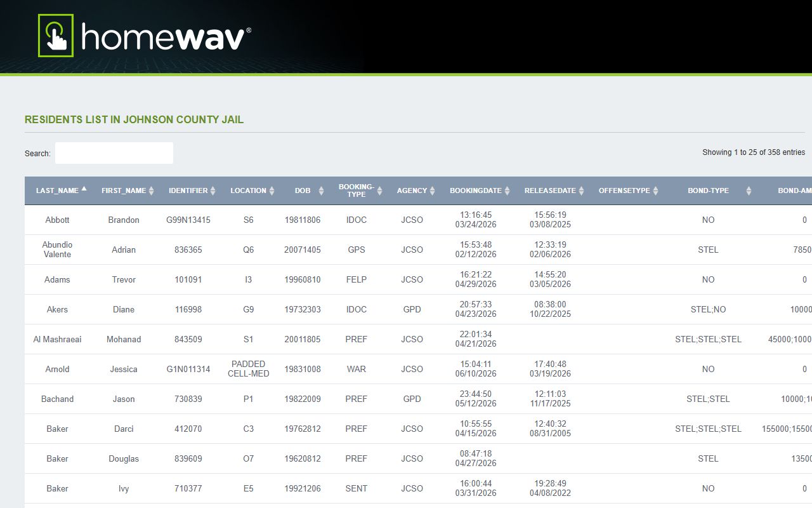This screenshot has height=508, width=812.
Task: Click agency 'GPD' in Akers row
Action: point(412,309)
